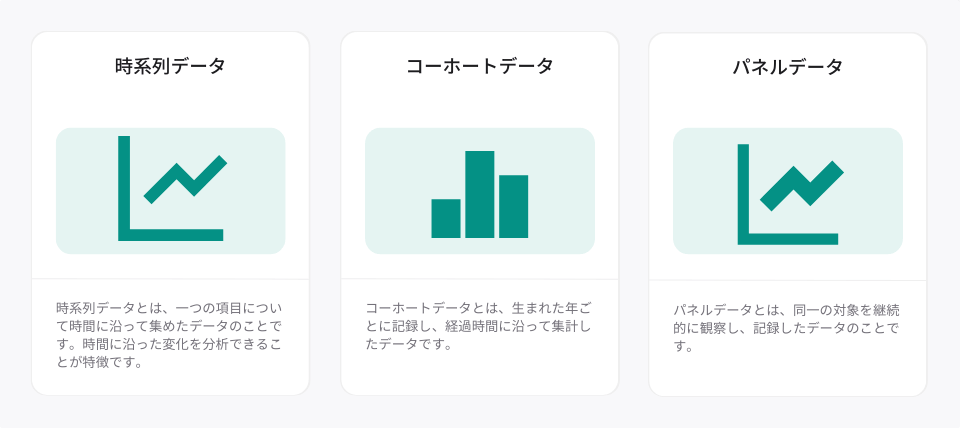Select the コーホートデータ card title
This screenshot has height=428, width=960.
[x=479, y=66]
